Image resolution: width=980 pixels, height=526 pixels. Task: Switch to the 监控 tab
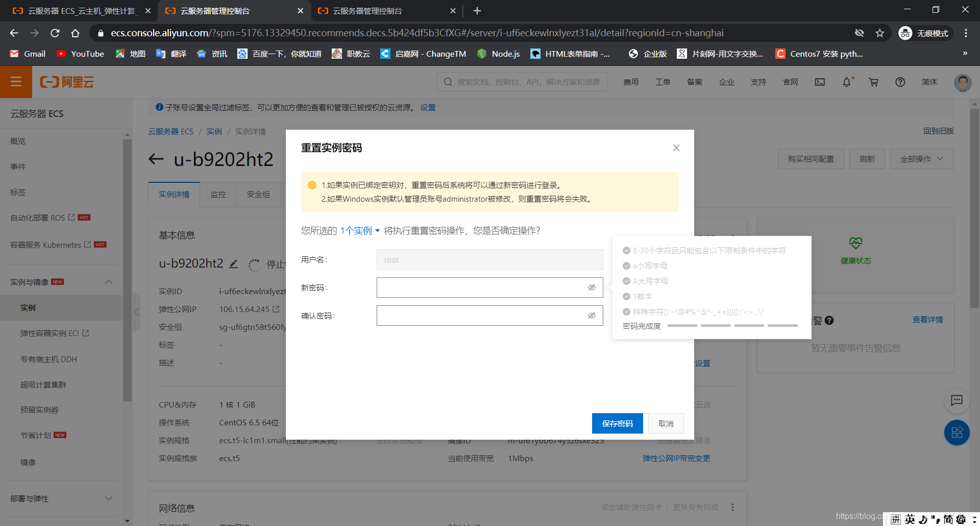(218, 194)
